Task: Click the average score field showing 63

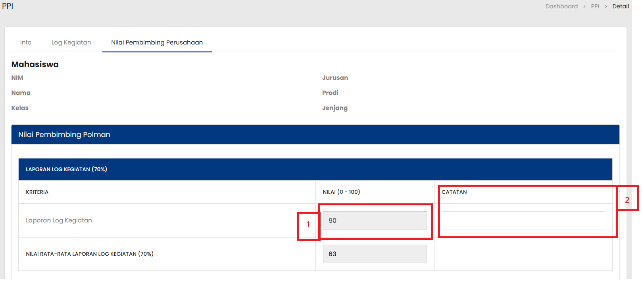Action: click(x=375, y=254)
